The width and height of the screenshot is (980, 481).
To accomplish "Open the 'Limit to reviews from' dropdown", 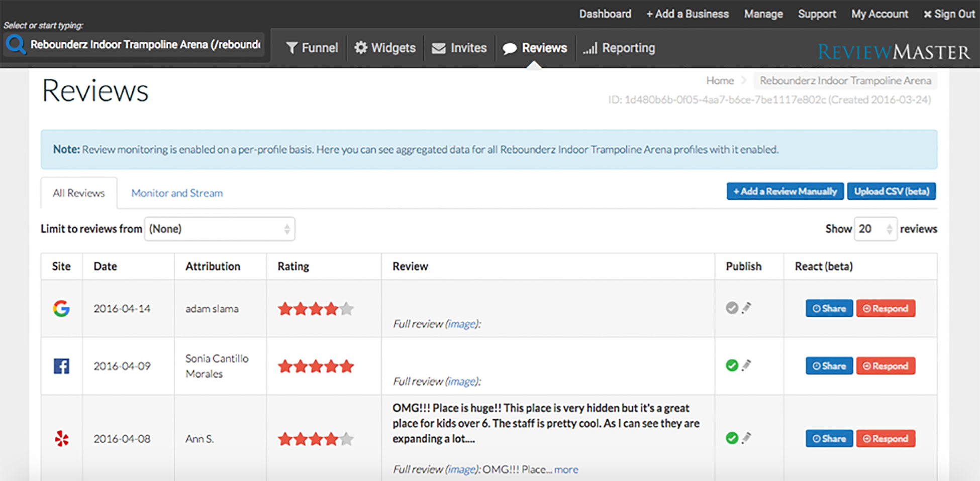I will pyautogui.click(x=220, y=229).
